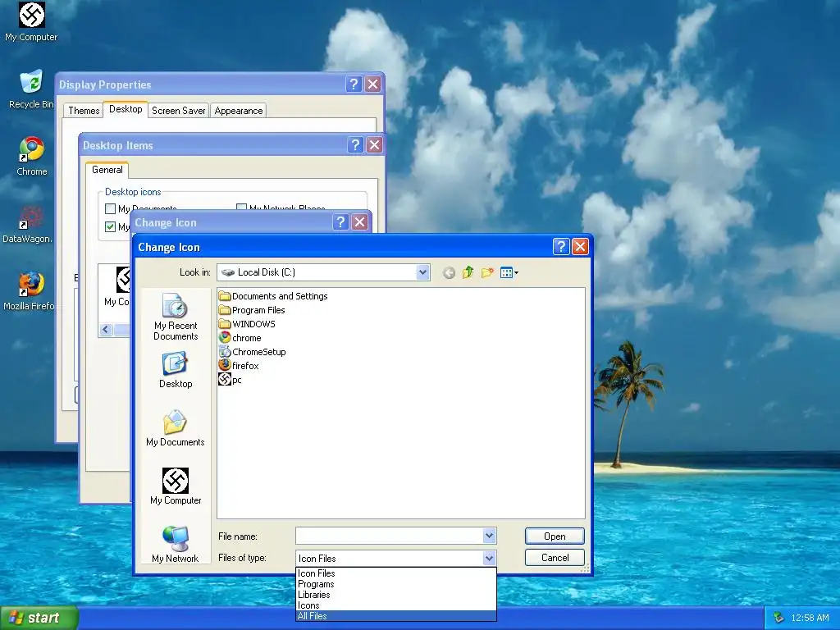
Task: Collapse the Files of type dropdown arrow
Action: [x=489, y=558]
